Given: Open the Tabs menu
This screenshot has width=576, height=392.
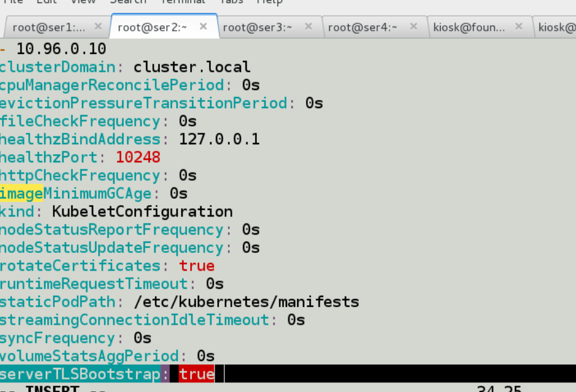Looking at the screenshot, I should pyautogui.click(x=232, y=1).
